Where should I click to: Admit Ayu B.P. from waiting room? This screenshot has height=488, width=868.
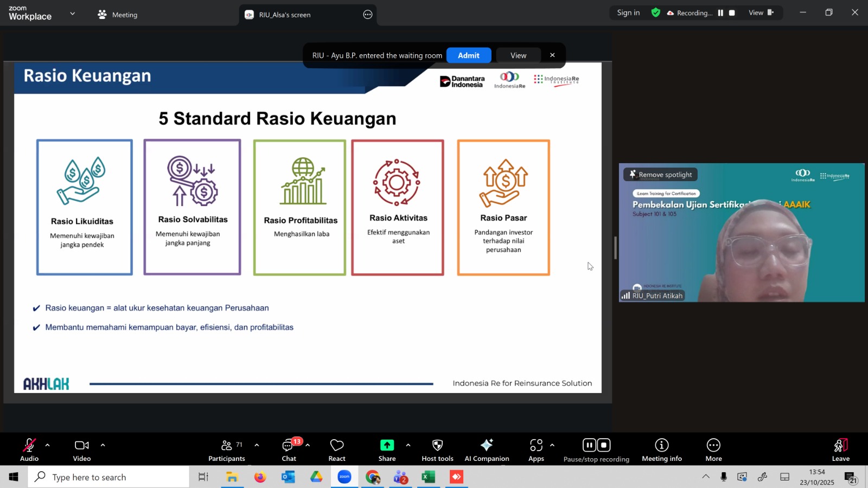point(468,55)
